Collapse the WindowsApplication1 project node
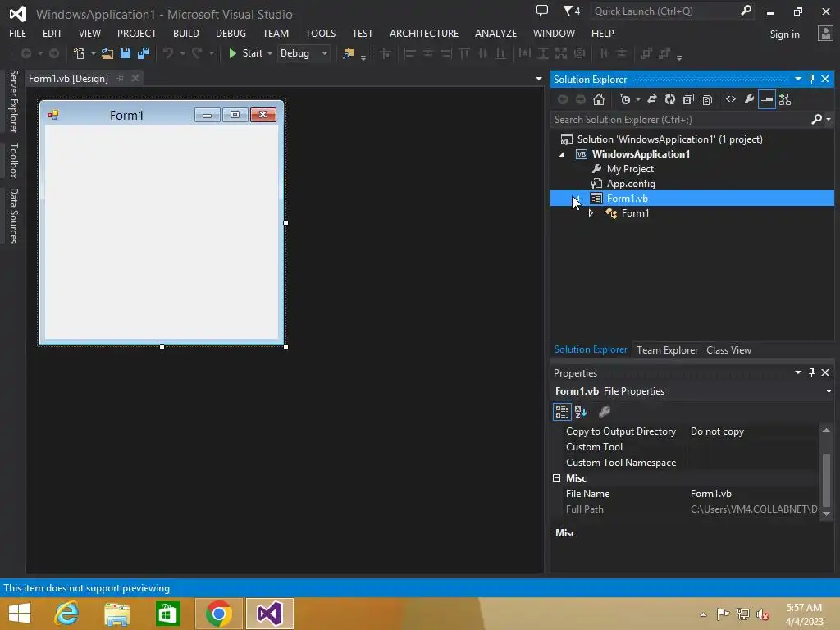 click(x=562, y=154)
